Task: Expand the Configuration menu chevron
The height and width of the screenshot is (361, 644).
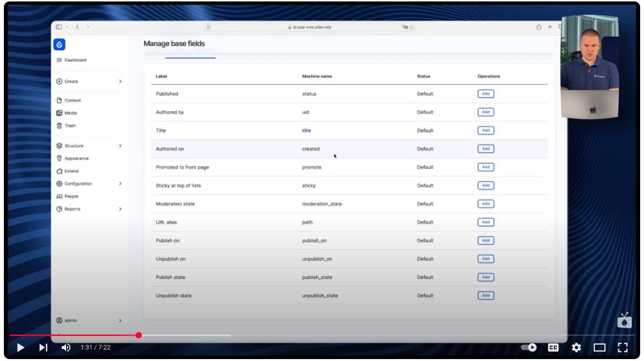Action: pos(120,184)
